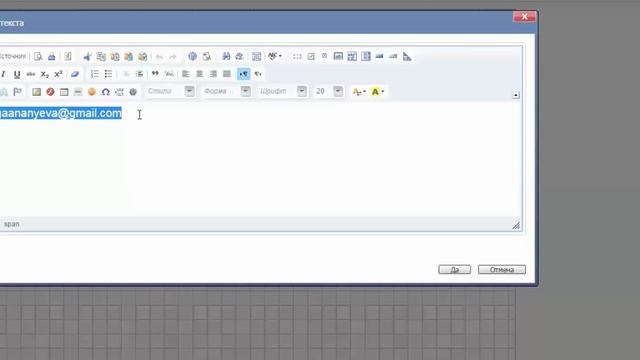
Task: Insert a radio button form element
Action: pos(324,56)
